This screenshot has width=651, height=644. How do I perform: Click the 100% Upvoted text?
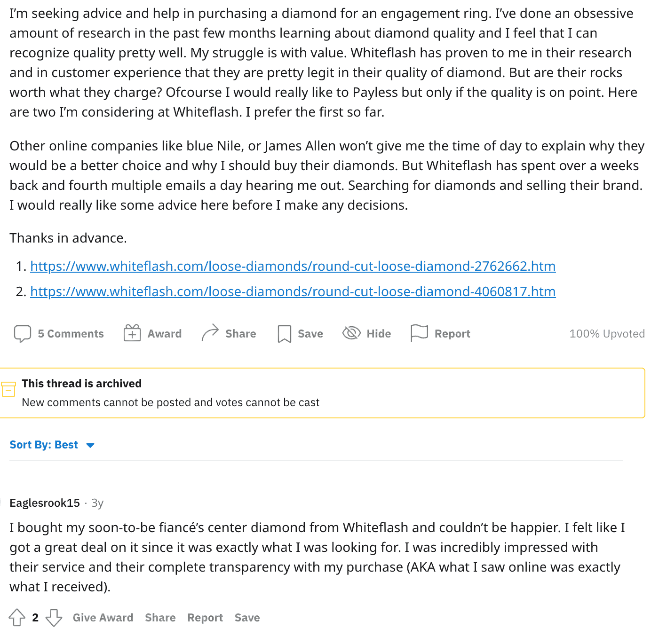pos(607,334)
